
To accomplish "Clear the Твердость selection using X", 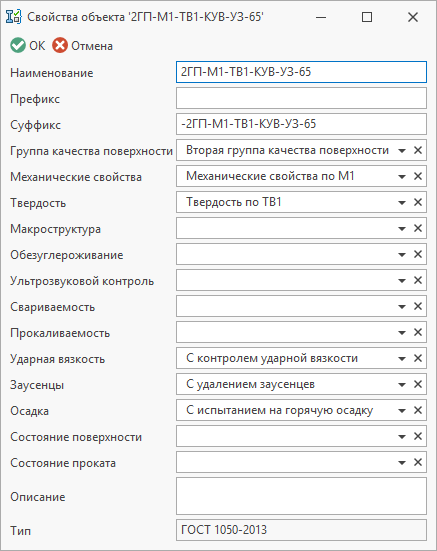I will 418,202.
